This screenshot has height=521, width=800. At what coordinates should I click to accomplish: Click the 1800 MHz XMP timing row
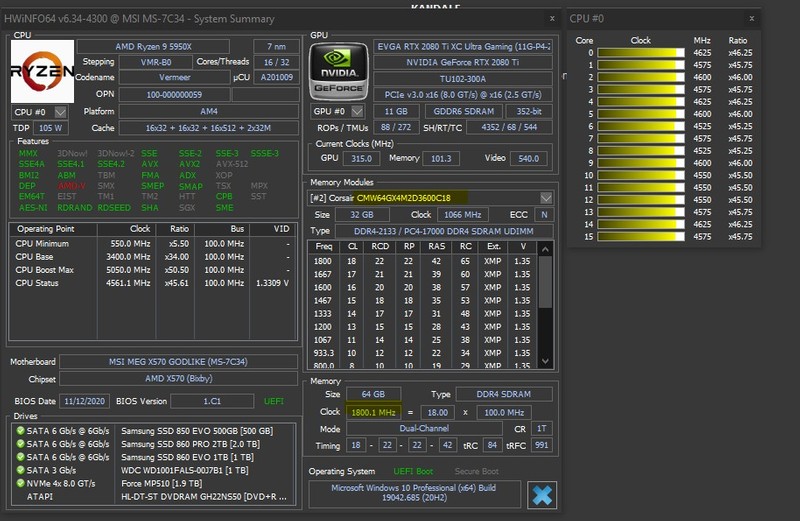[423, 261]
